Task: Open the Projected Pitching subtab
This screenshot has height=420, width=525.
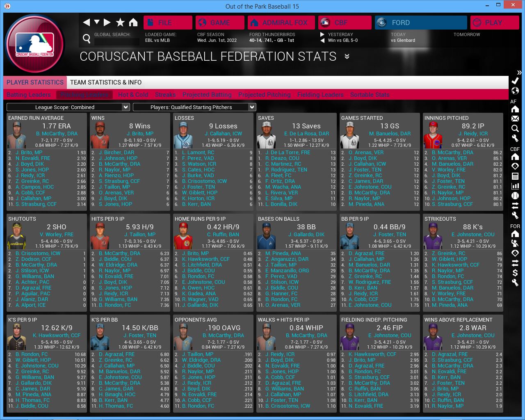Action: (x=265, y=95)
